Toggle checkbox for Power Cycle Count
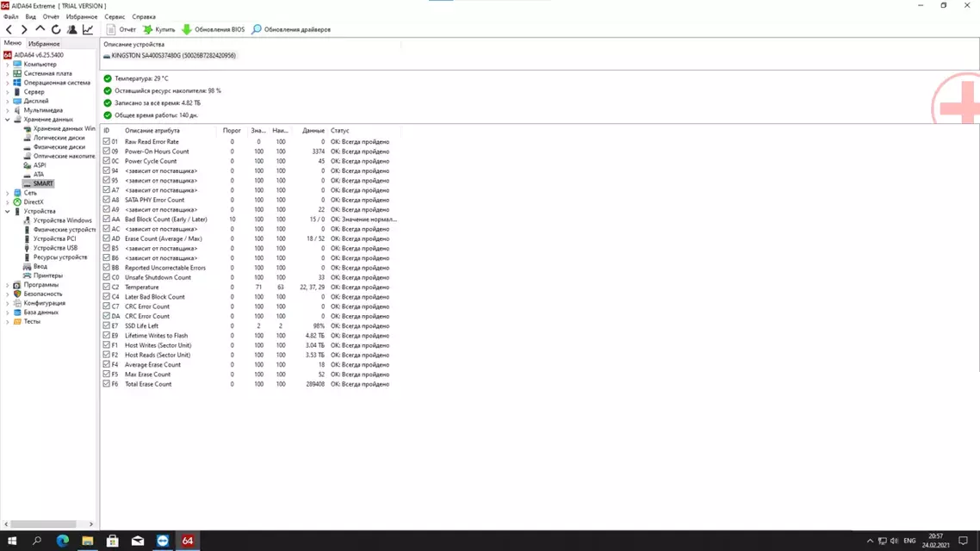980x551 pixels. [x=106, y=161]
